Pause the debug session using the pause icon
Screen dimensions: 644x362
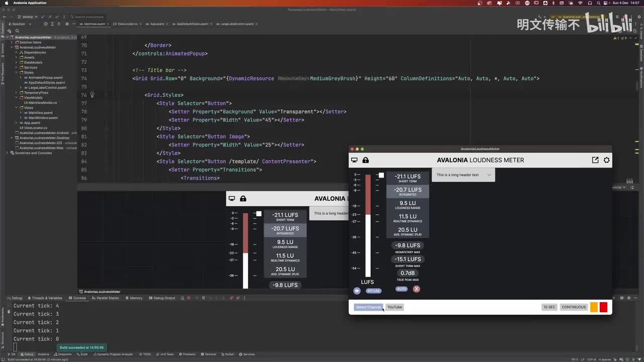203,298
